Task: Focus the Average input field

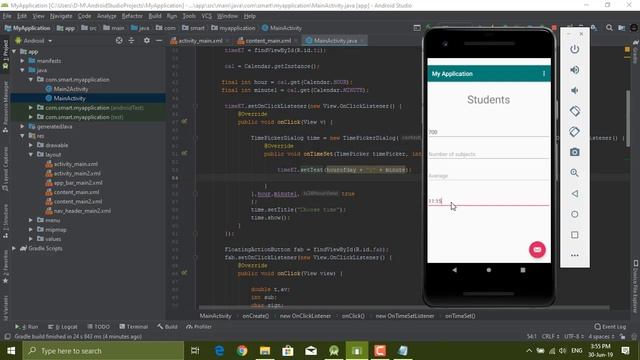Action: [488, 176]
